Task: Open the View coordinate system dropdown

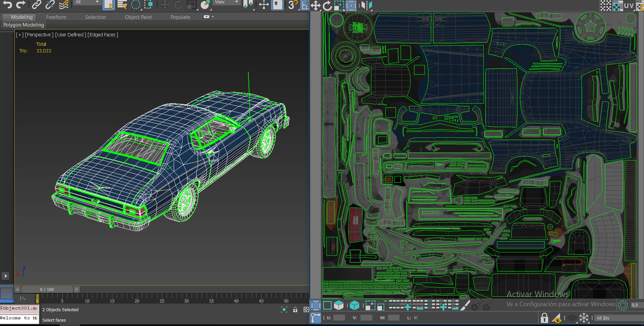Action: pos(226,3)
